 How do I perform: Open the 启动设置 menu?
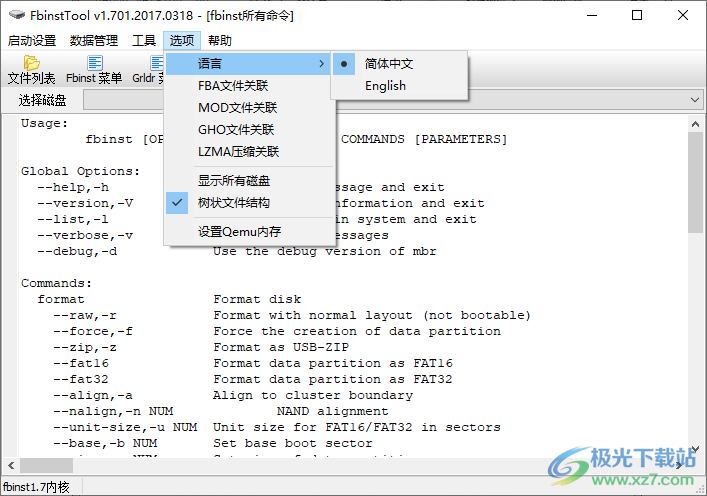tap(32, 41)
